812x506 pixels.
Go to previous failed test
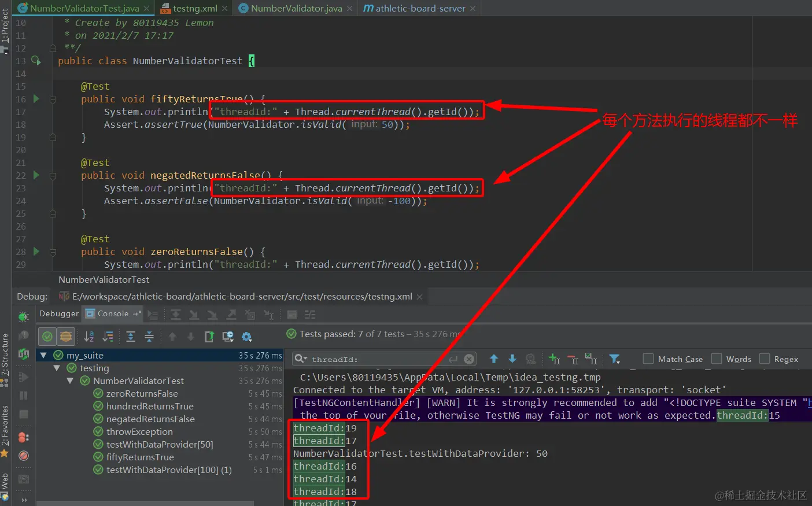click(x=172, y=337)
